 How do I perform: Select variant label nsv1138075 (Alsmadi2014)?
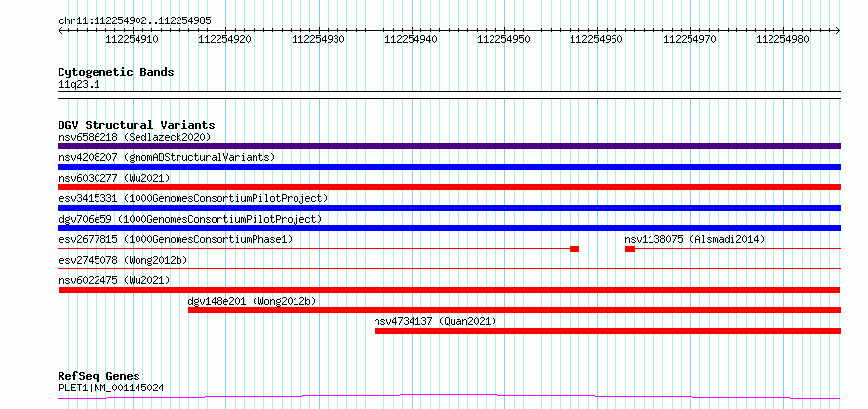pyautogui.click(x=694, y=239)
